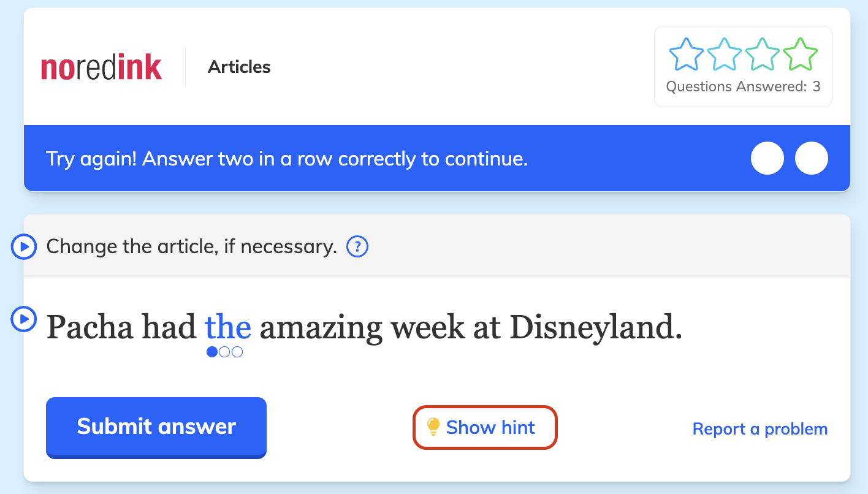Click the Articles heading

pyautogui.click(x=239, y=67)
